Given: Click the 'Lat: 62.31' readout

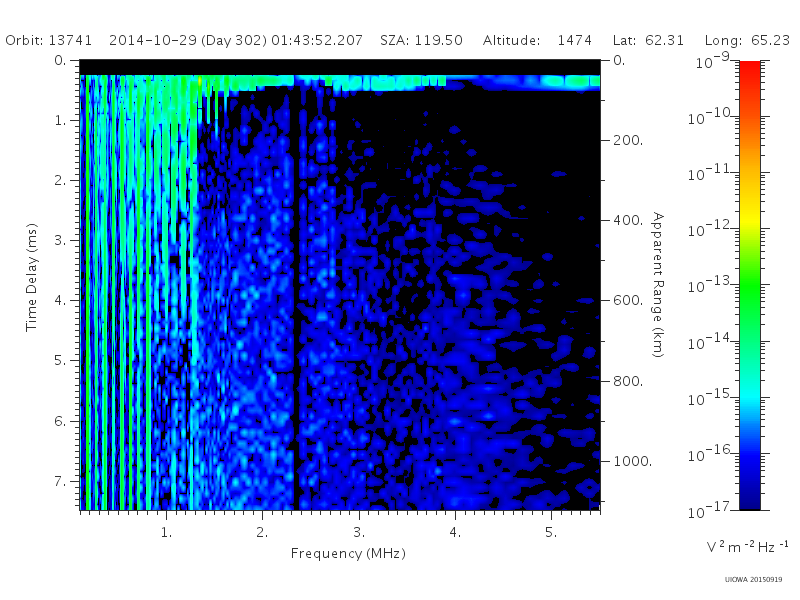Looking at the screenshot, I should (648, 40).
